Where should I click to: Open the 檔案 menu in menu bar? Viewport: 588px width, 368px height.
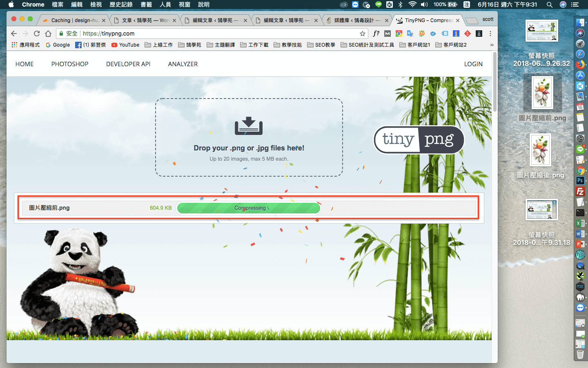click(58, 4)
